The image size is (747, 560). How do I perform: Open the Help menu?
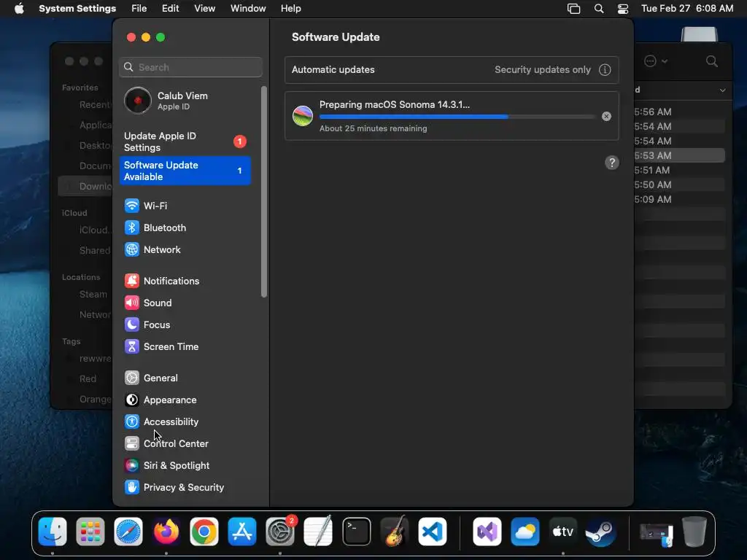pyautogui.click(x=290, y=9)
